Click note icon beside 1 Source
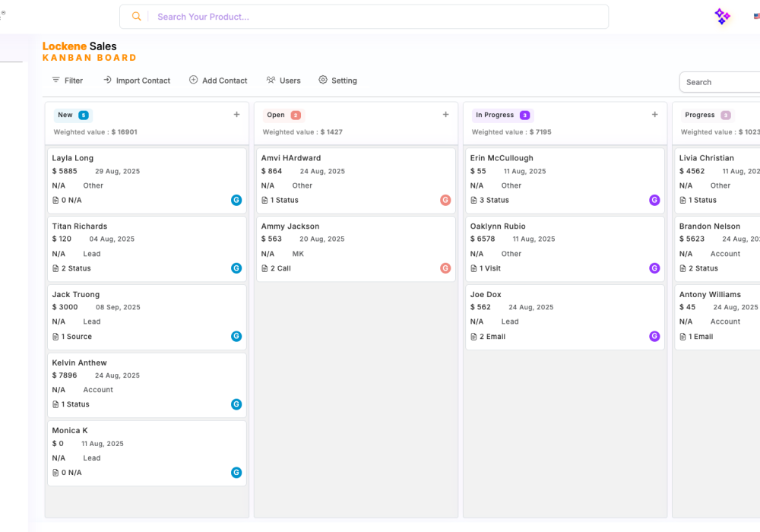The image size is (760, 532). (x=55, y=336)
